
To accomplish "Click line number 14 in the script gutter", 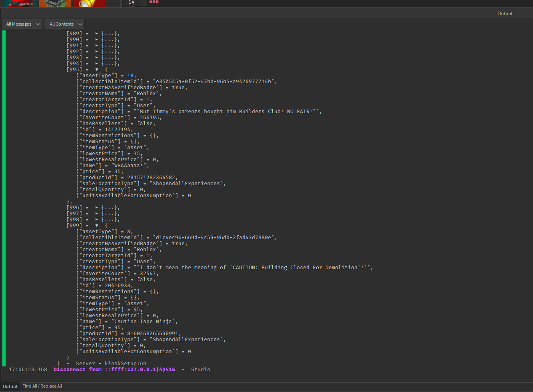I will 132,2.
